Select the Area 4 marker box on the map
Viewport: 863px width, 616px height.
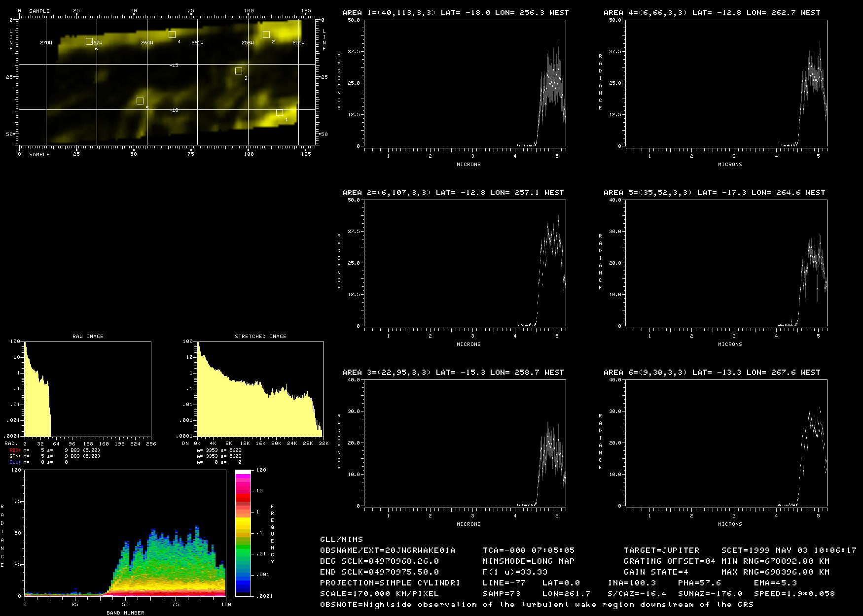point(172,34)
